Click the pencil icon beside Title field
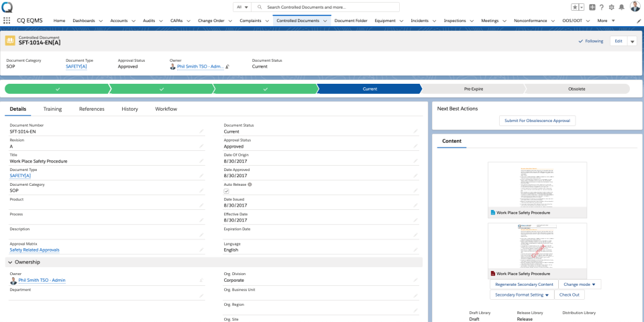This screenshot has width=644, height=322. pyautogui.click(x=201, y=161)
